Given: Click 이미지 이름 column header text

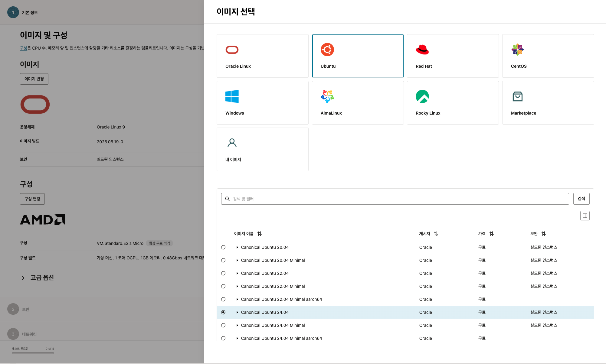Looking at the screenshot, I should point(244,234).
